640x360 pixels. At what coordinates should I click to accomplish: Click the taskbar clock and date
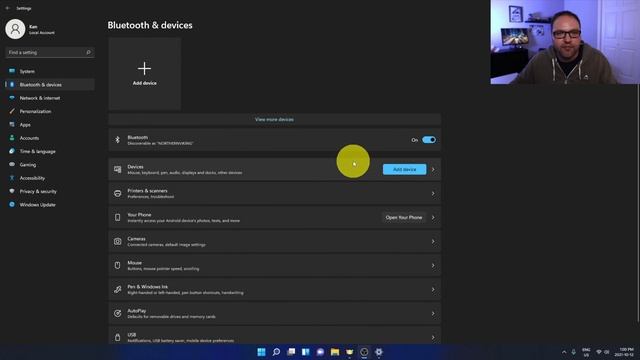(624, 352)
